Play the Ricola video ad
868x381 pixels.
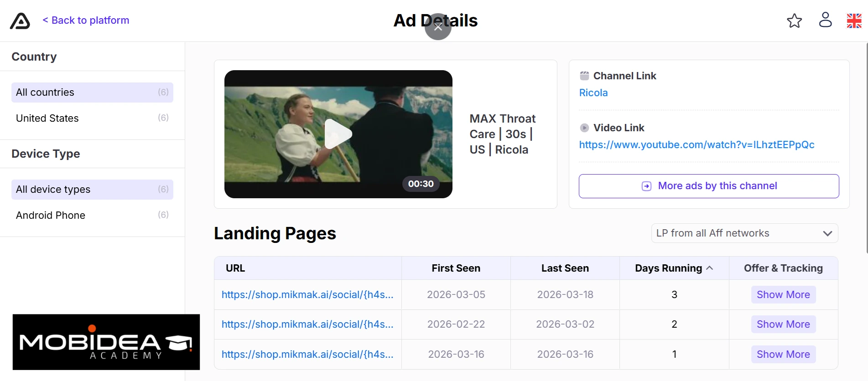point(338,134)
